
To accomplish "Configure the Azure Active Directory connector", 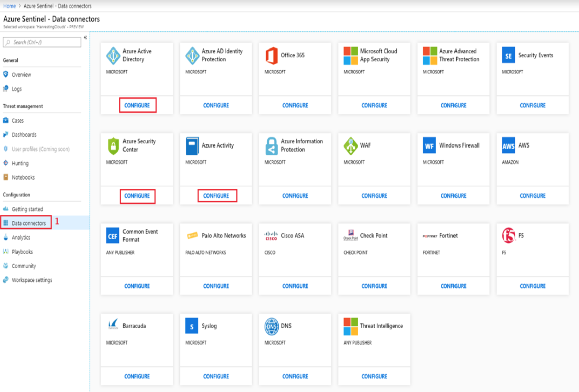I will 137,105.
